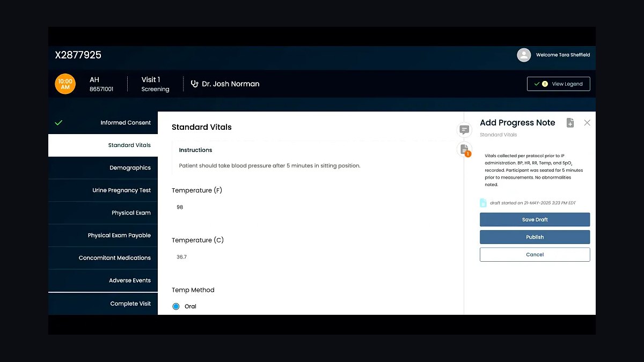Click the 10:00 AM appointment badge
The height and width of the screenshot is (362, 644).
click(x=65, y=84)
